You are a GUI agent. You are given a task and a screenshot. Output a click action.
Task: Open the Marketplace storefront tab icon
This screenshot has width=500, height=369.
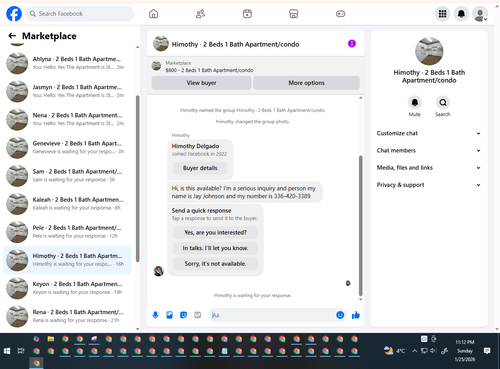coord(294,14)
